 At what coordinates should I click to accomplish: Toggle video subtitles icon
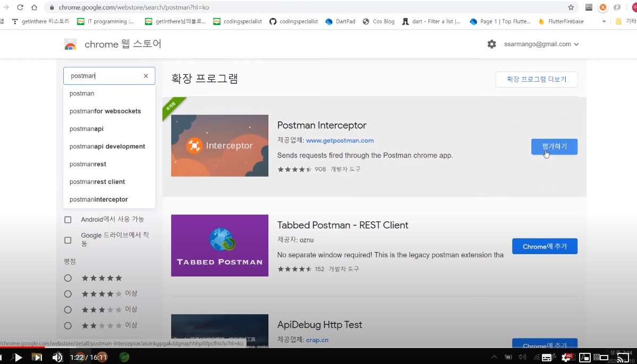pos(547,358)
